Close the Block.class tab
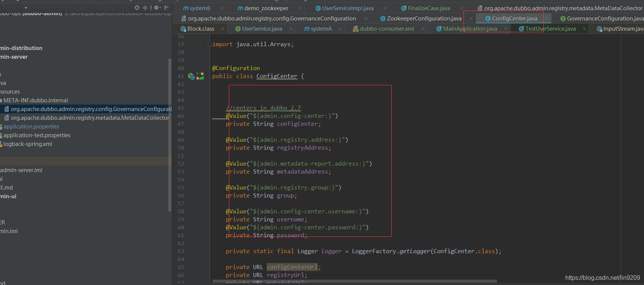The image size is (644, 285). (x=222, y=29)
